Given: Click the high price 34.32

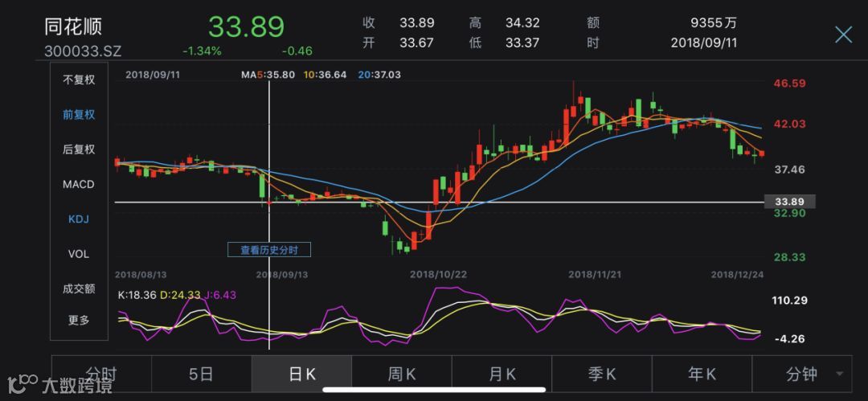Looking at the screenshot, I should click(x=522, y=23).
